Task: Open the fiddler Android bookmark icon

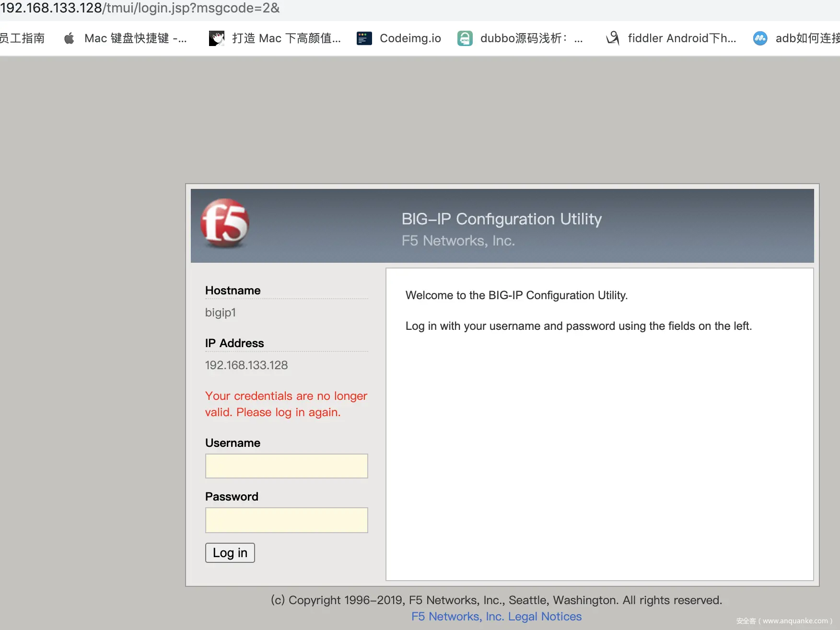Action: [613, 38]
